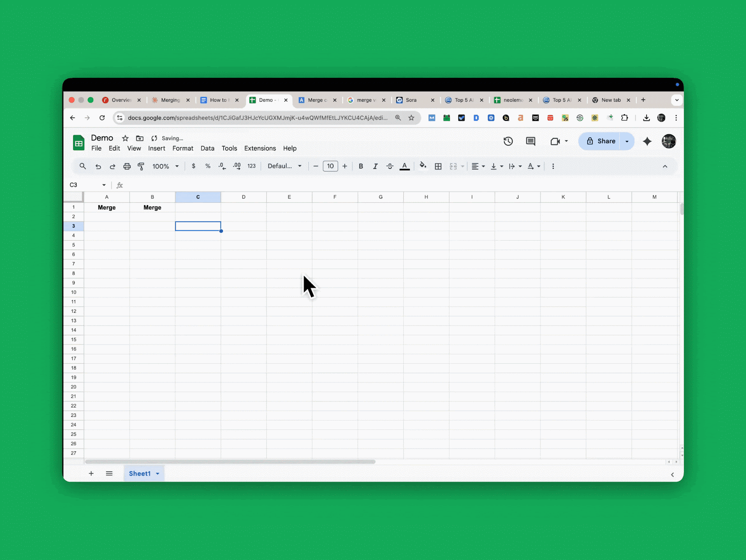Click the Paint format tool
This screenshot has width=746, height=560.
click(x=141, y=166)
